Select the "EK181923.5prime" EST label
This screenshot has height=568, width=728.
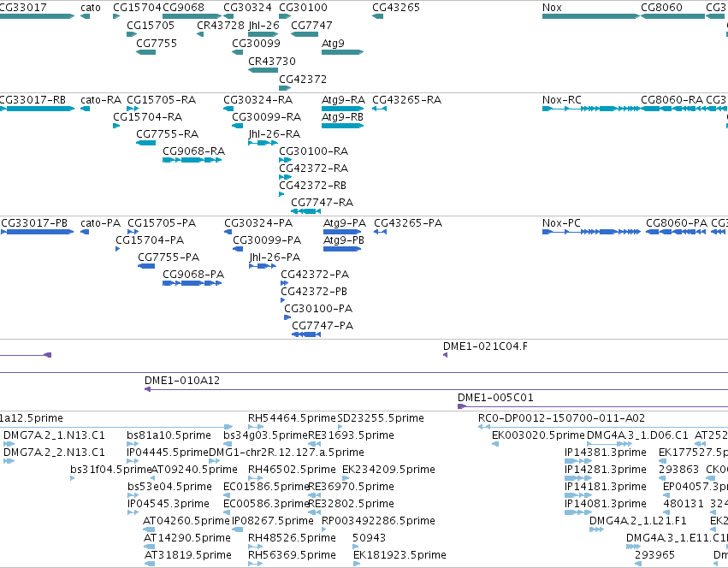[x=400, y=555]
